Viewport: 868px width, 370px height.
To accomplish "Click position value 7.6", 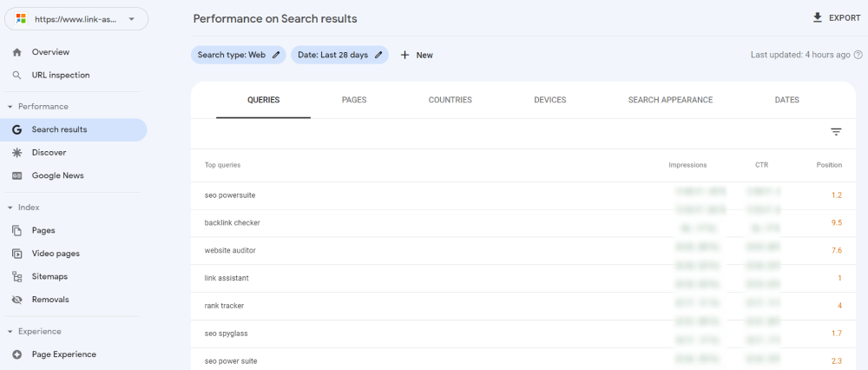I will (x=837, y=251).
